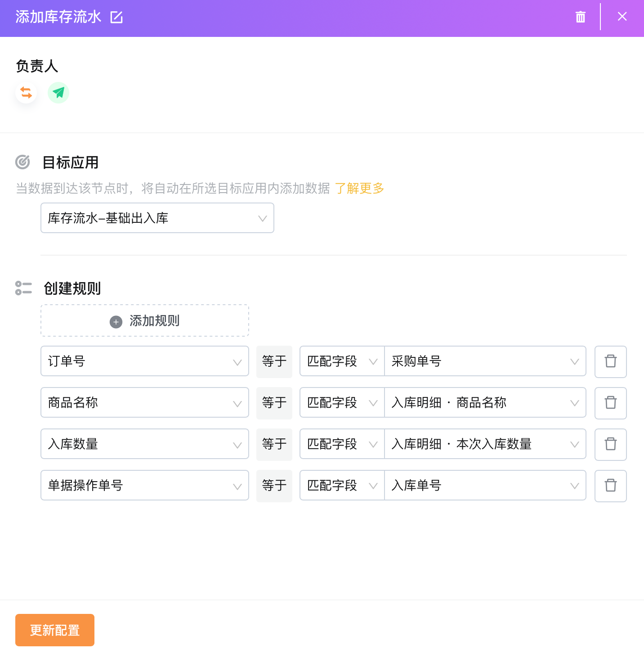Delete the 单据操作单号 rule row

coord(611,486)
